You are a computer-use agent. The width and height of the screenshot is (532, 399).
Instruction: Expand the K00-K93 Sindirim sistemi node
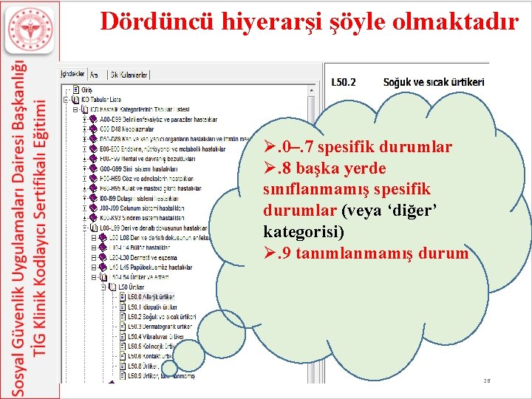coord(84,218)
